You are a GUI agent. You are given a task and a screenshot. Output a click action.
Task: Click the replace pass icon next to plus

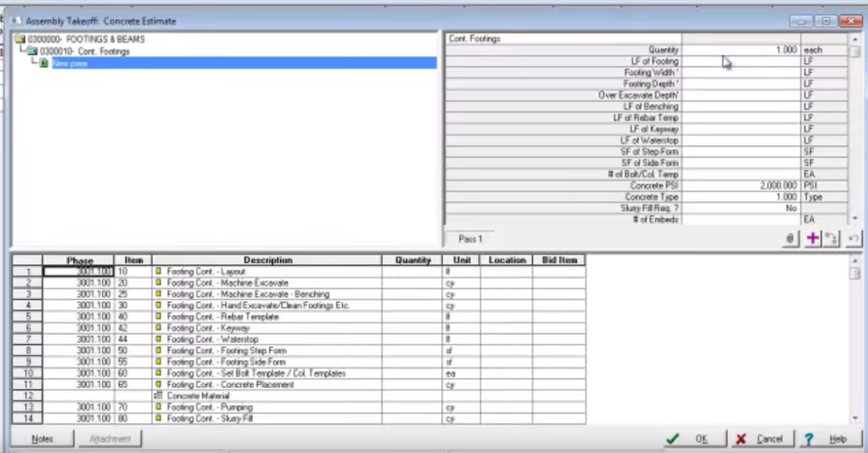pos(831,239)
